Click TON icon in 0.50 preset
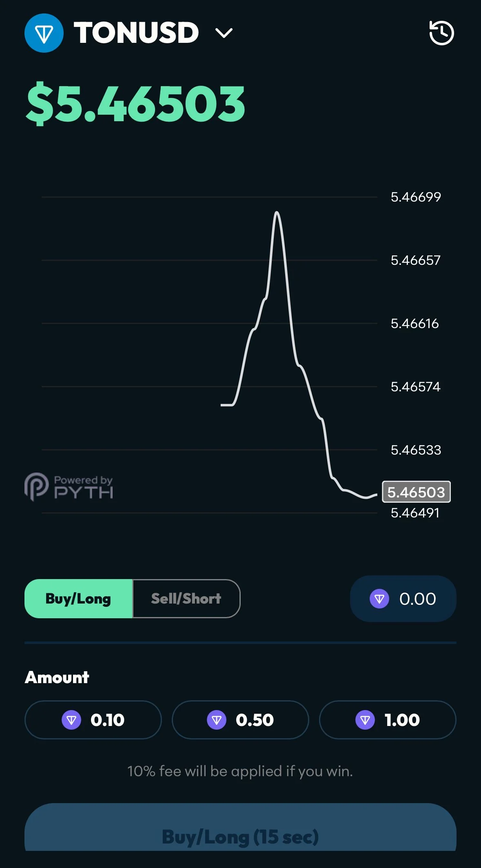This screenshot has width=481, height=868. 217,720
